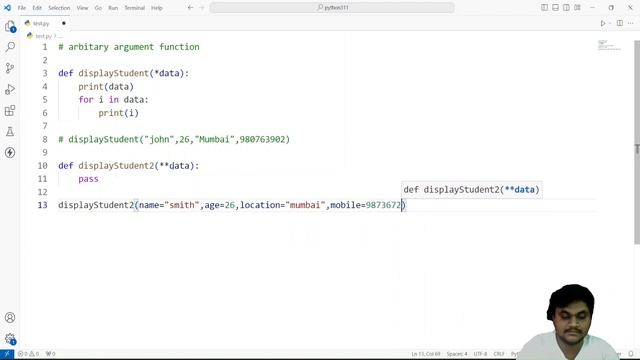This screenshot has width=640, height=360.
Task: Click the "smith" string on line 13
Action: (x=182, y=205)
